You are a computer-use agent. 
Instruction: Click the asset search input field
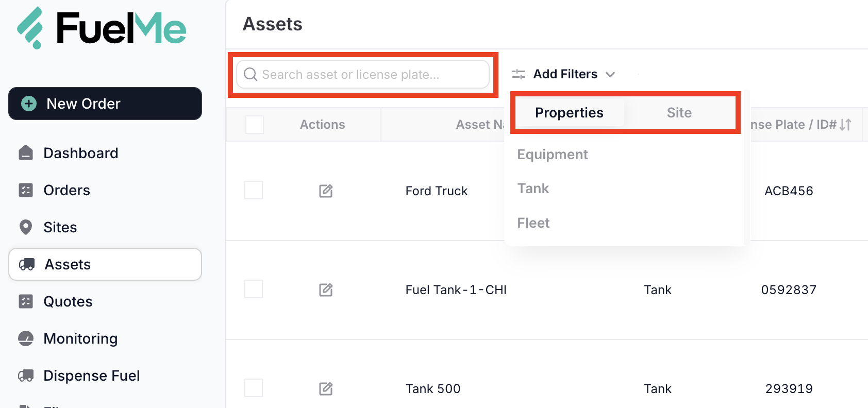click(x=363, y=75)
